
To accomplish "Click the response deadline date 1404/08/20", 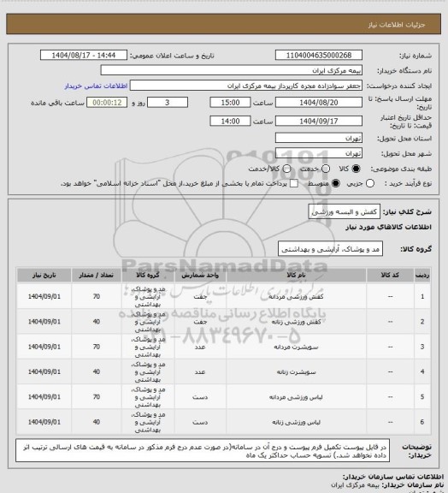I will [319, 103].
